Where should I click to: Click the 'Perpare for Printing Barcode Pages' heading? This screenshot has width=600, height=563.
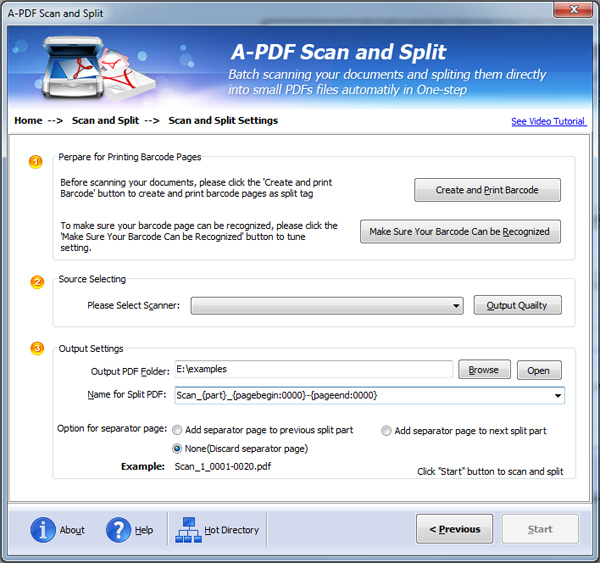tap(130, 157)
